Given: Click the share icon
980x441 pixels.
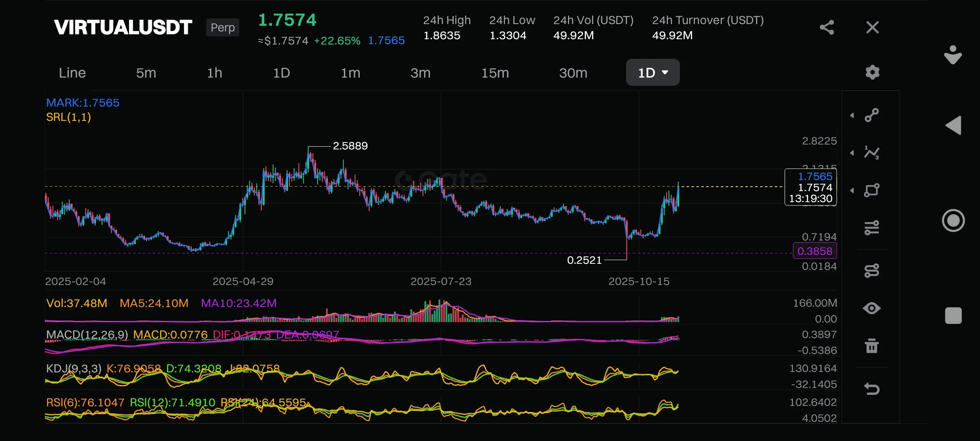Looking at the screenshot, I should pyautogui.click(x=826, y=28).
